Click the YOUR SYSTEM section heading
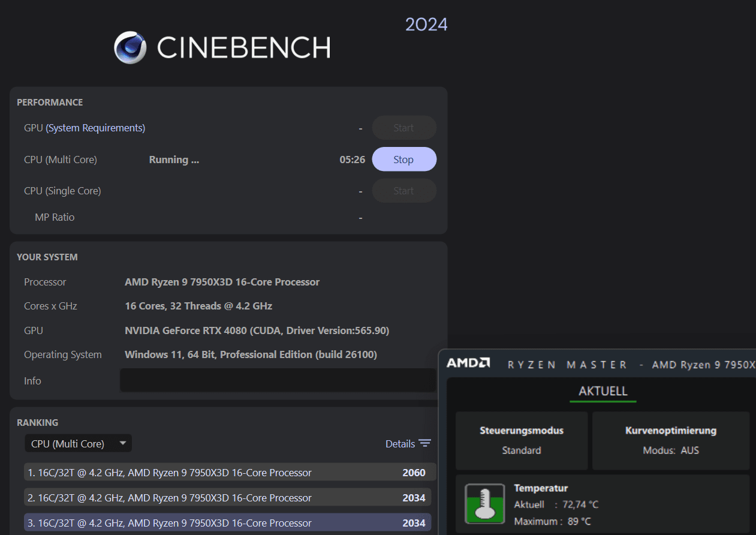 (47, 257)
